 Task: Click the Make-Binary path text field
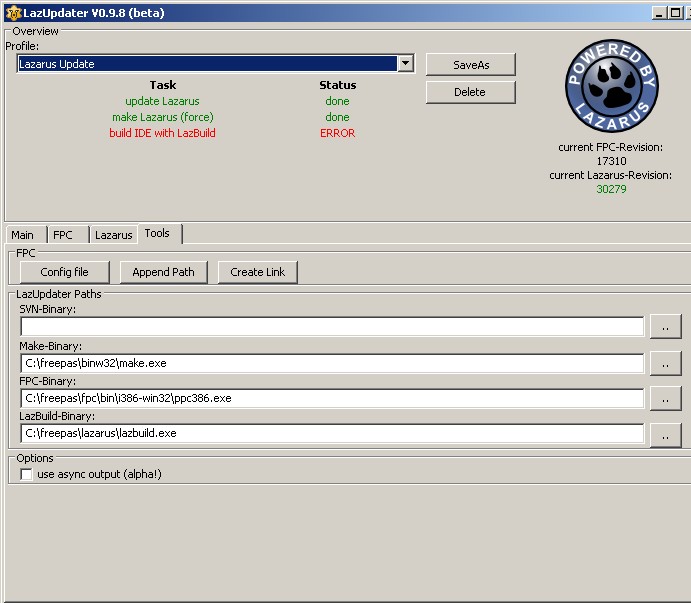pos(331,363)
